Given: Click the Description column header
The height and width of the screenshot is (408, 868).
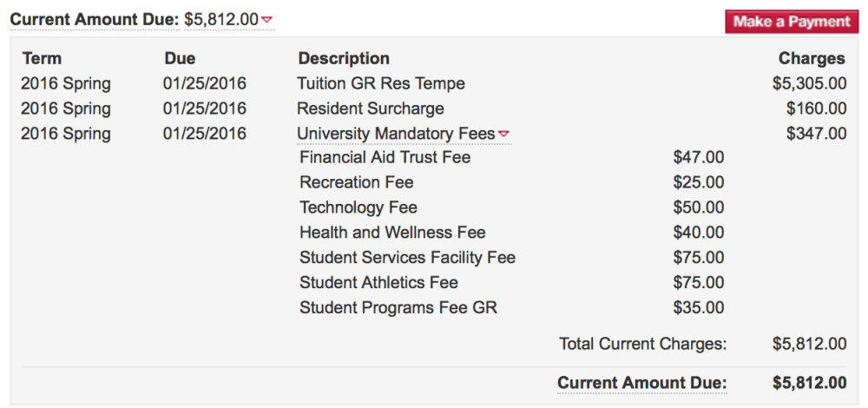Looking at the screenshot, I should click(x=344, y=58).
